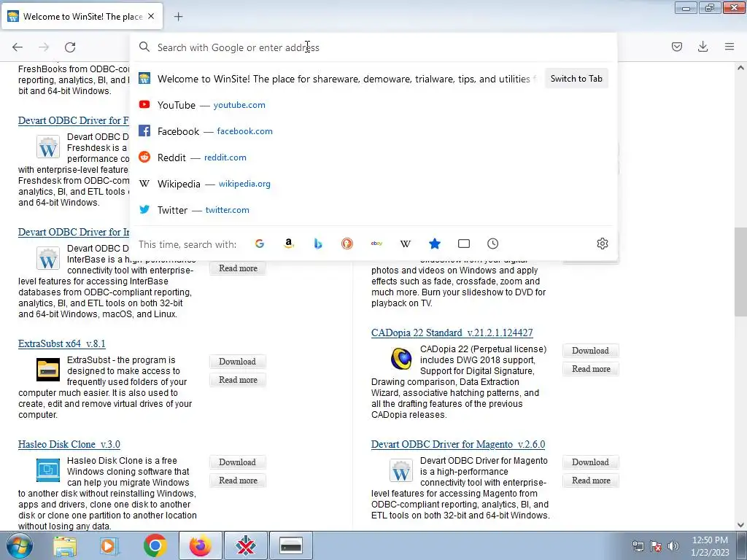
Task: Select the Welcome to WinSite suggestion row
Action: 338,79
